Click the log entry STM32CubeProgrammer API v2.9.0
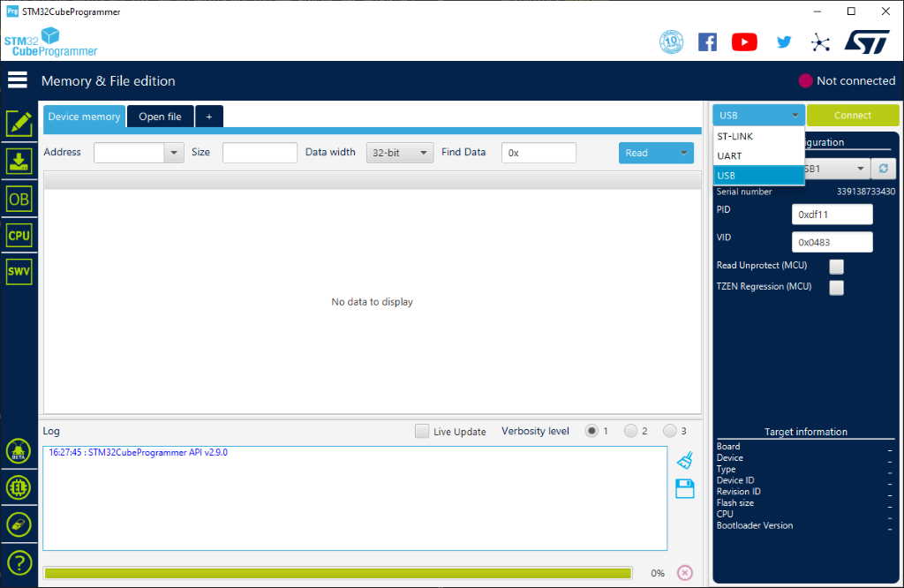 pyautogui.click(x=138, y=453)
